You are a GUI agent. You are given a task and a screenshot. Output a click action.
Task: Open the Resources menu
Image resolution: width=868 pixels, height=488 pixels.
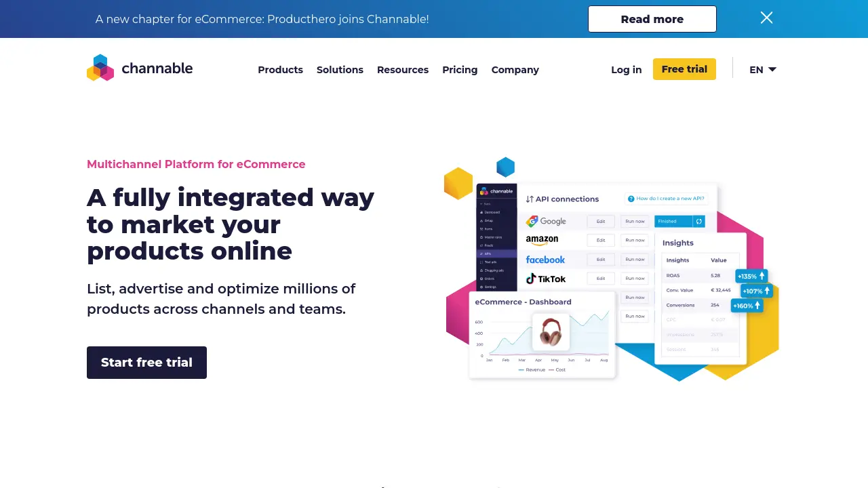[x=403, y=70]
